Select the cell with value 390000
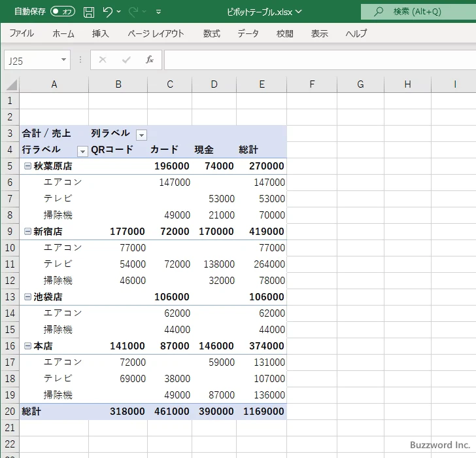The width and height of the screenshot is (476, 458). pos(214,412)
